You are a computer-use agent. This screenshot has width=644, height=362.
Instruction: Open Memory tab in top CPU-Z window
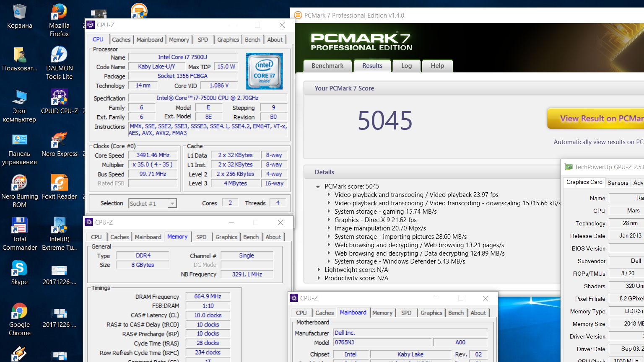point(179,40)
